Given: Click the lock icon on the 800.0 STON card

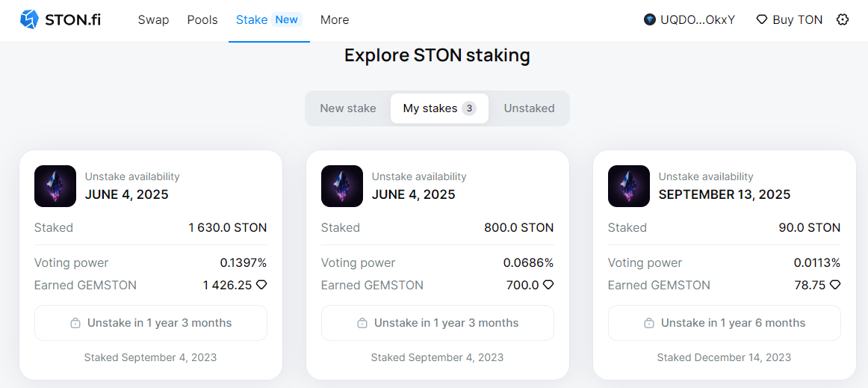Looking at the screenshot, I should (362, 324).
